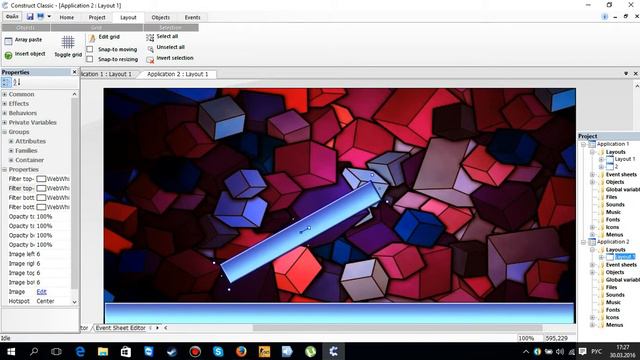The height and width of the screenshot is (360, 640).
Task: Select Sounds folder under Application 1
Action: (615, 204)
